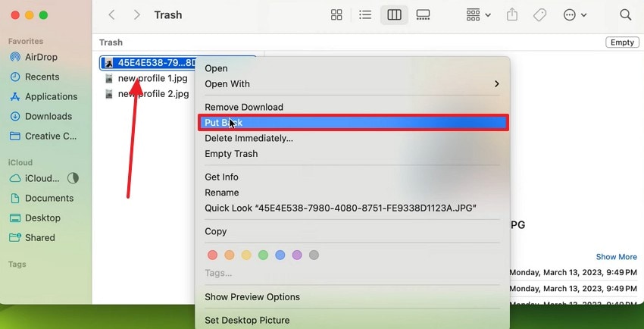This screenshot has height=329, width=644.
Task: Open Applications in the sidebar
Action: 51,96
